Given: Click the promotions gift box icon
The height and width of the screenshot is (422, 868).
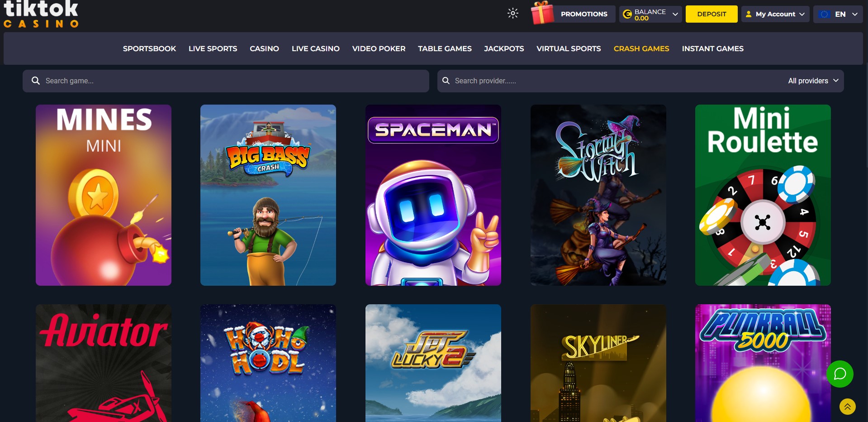Looking at the screenshot, I should click(542, 13).
